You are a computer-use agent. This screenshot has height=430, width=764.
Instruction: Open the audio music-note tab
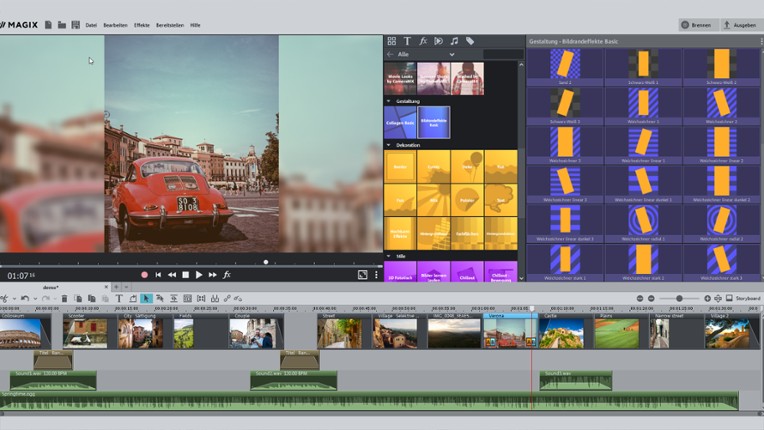coord(454,41)
